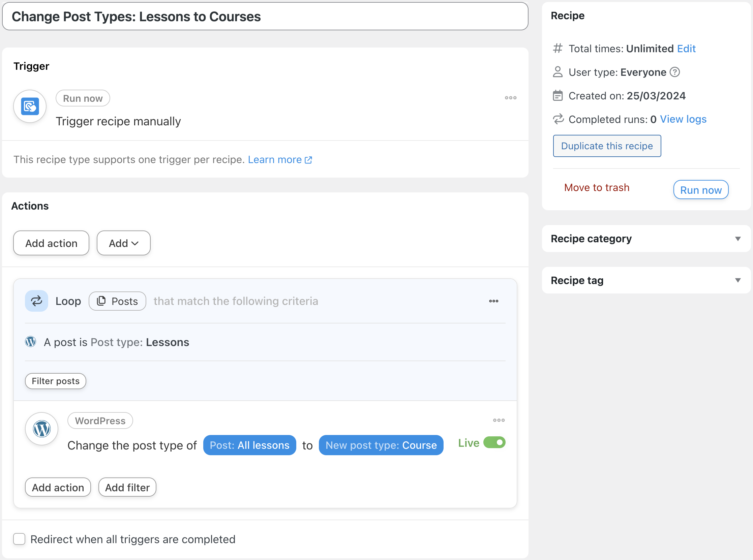Screen dimensions: 753x560
Task: Click the WordPress icon beside "A post is"
Action: tap(31, 342)
